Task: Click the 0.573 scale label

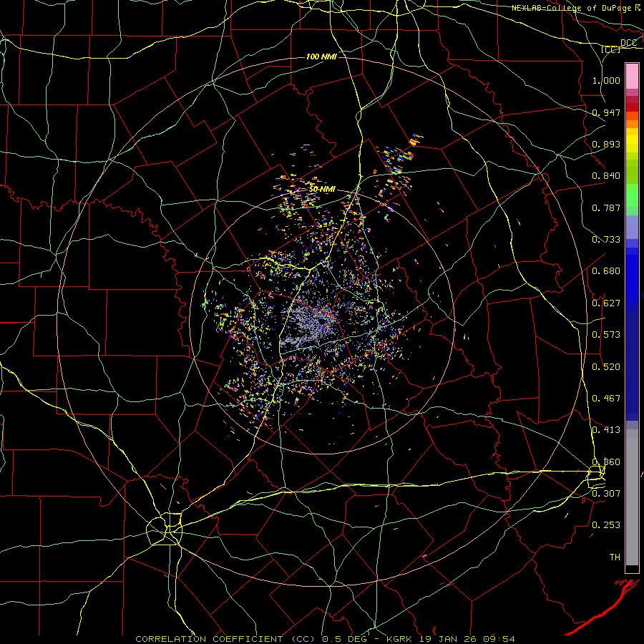Action: pos(606,335)
